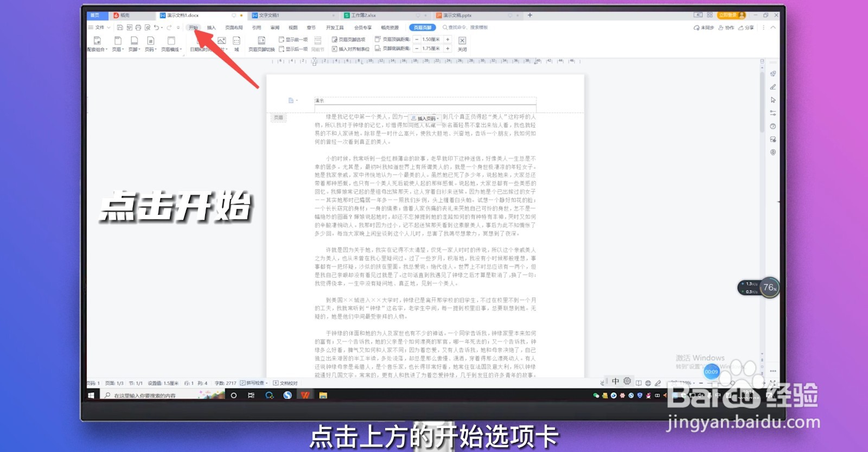Viewport: 868px width, 452px height.
Task: Click the 域 field icon
Action: 237,44
